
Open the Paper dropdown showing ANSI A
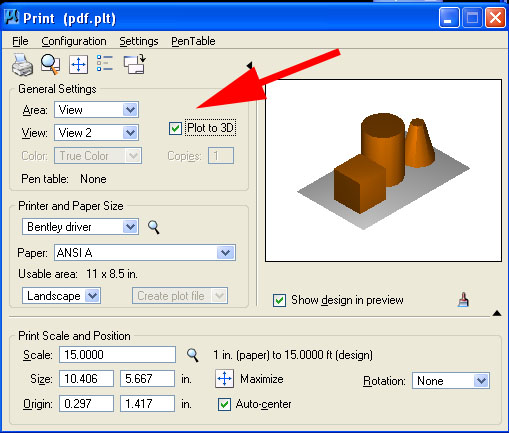[x=145, y=253]
